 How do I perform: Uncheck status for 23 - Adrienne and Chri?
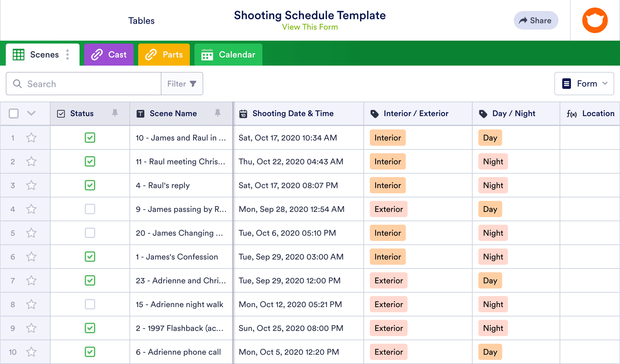pos(90,280)
